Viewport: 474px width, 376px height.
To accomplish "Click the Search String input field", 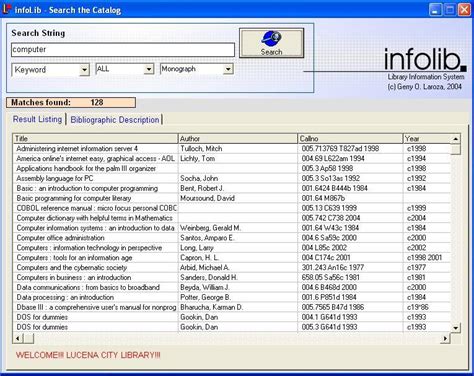I will (x=123, y=50).
